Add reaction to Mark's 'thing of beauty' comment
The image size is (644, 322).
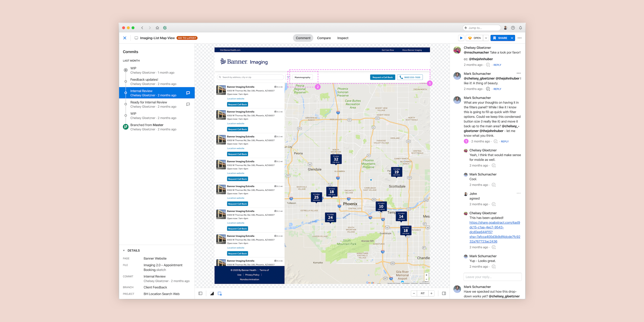pos(488,89)
